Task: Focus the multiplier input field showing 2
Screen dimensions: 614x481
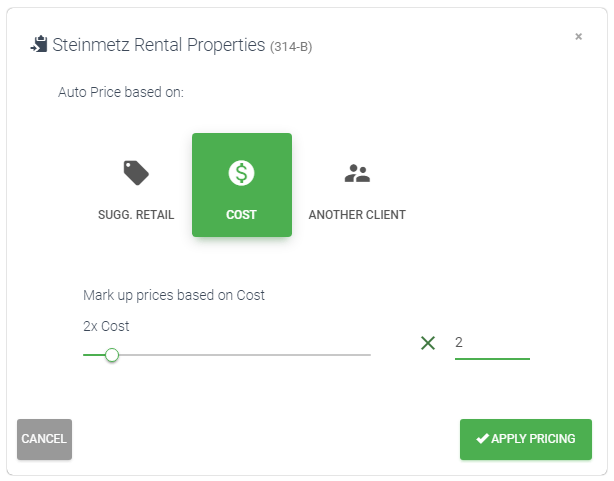Action: (x=492, y=343)
